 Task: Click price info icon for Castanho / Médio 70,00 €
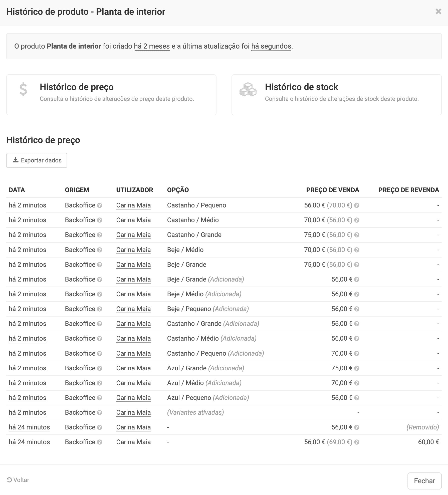[357, 220]
